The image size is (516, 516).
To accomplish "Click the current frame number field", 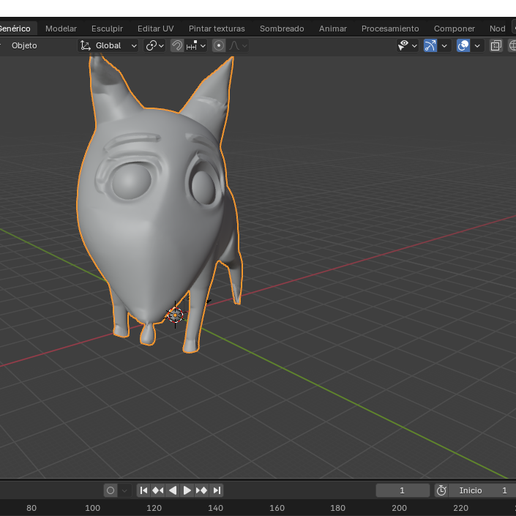I will pos(402,490).
